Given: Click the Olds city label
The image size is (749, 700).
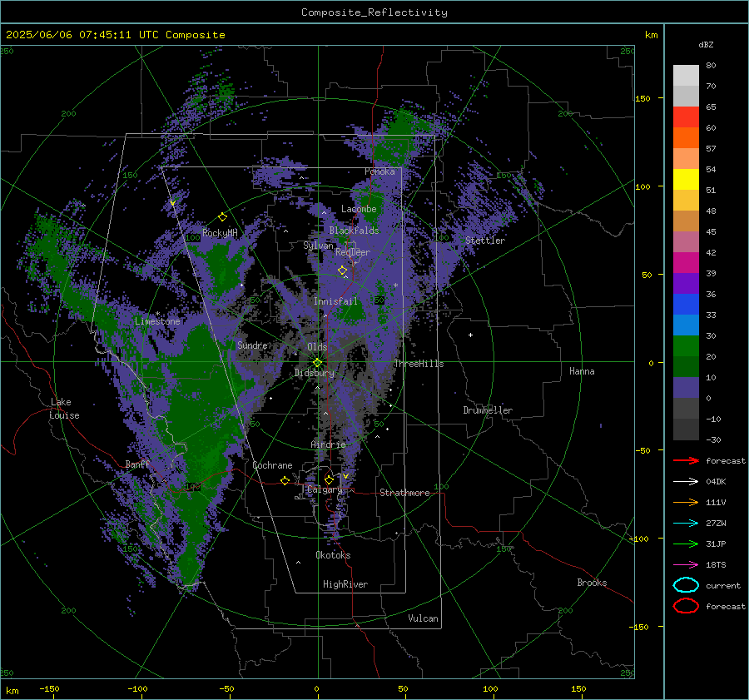Looking at the screenshot, I should point(317,347).
